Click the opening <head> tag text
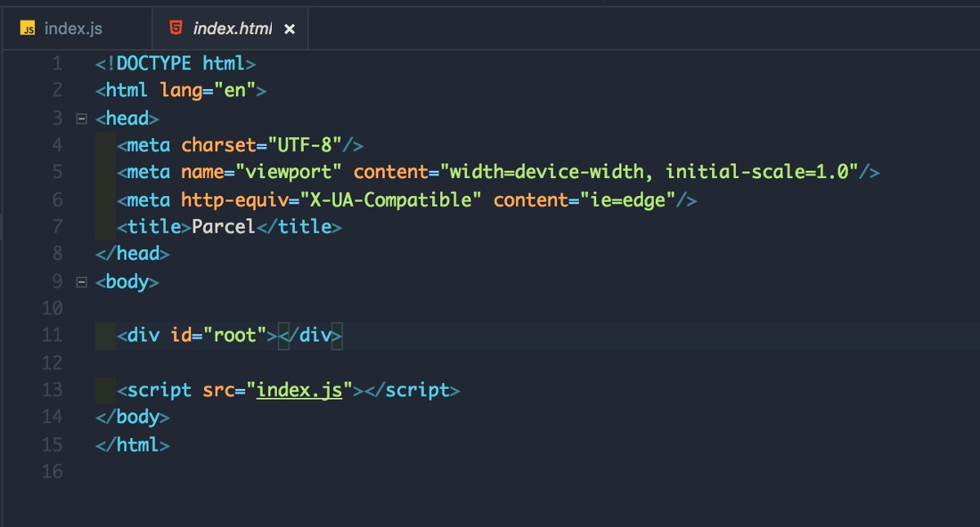 pos(127,118)
